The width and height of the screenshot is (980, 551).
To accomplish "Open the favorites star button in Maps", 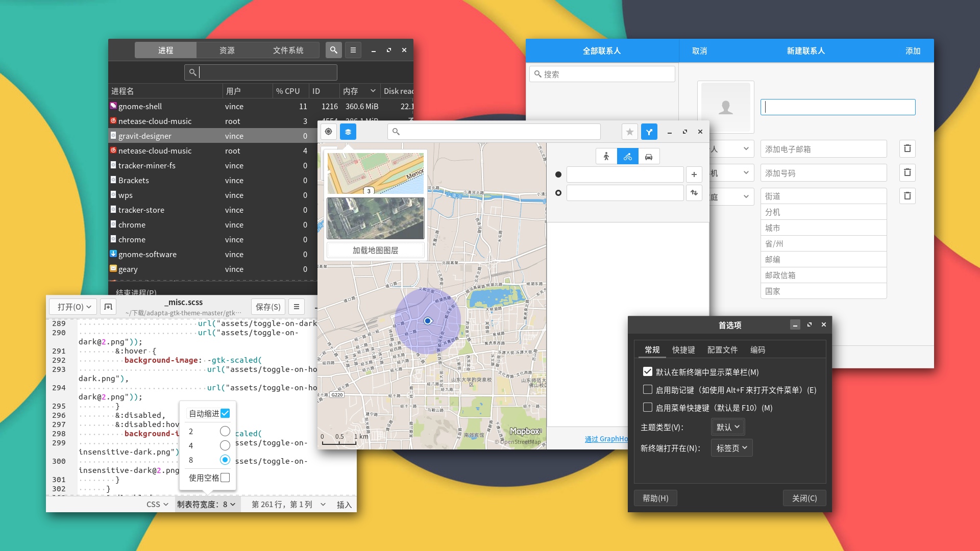I will [x=630, y=132].
